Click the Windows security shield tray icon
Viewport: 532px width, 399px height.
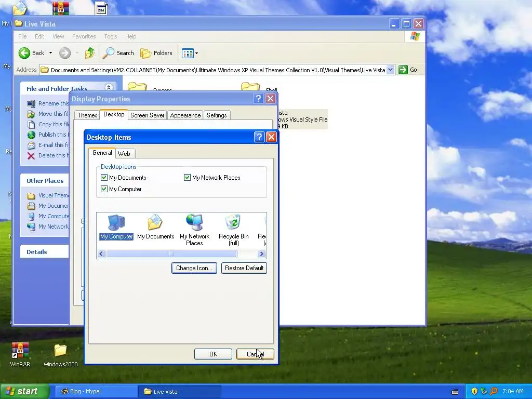(x=474, y=391)
